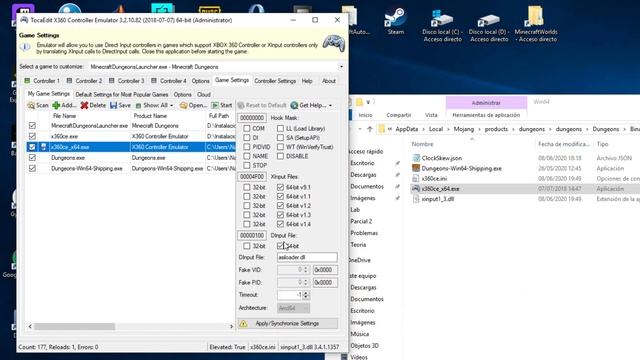Click the Apply/Synchronize Settings button
This screenshot has width=640, height=360.
pos(287,324)
